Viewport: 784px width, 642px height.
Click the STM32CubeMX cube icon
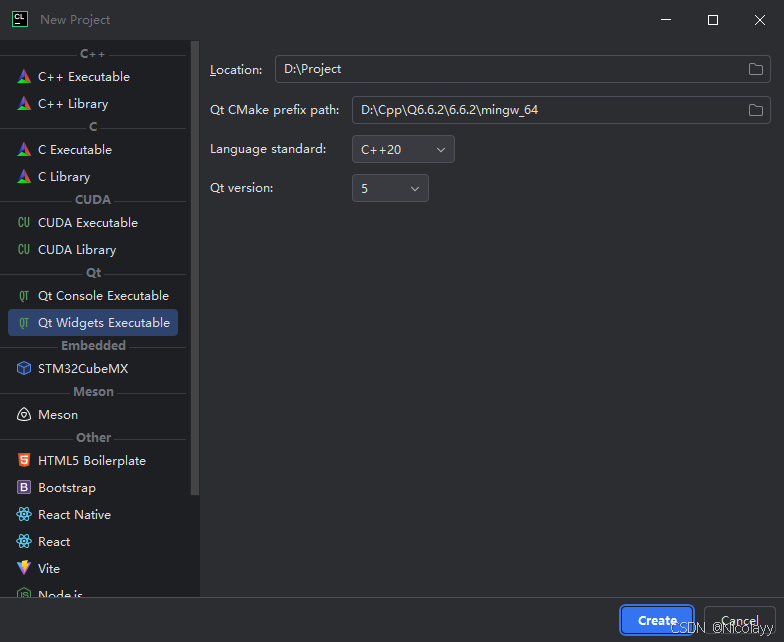24,368
